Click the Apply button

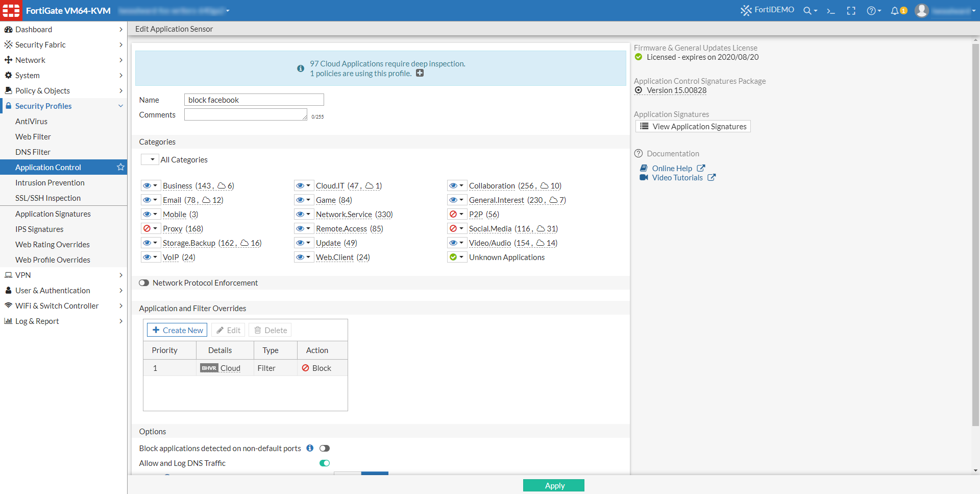554,485
